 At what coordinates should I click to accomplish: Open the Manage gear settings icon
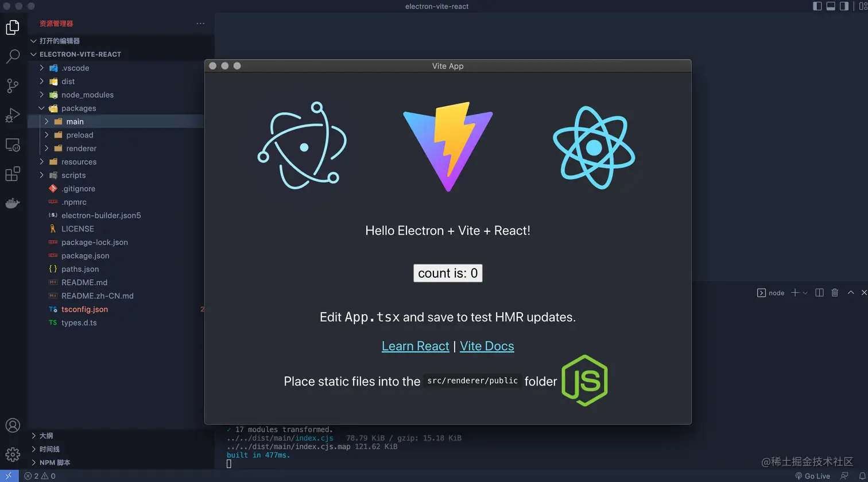tap(13, 454)
